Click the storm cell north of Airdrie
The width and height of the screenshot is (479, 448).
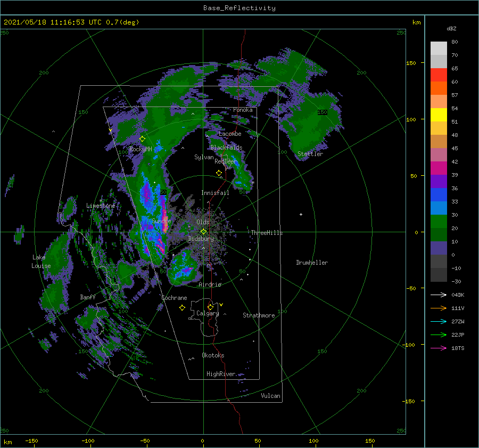click(184, 268)
